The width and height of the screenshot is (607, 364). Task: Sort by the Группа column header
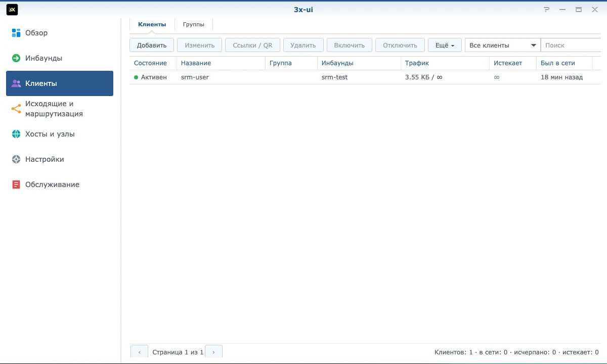291,63
